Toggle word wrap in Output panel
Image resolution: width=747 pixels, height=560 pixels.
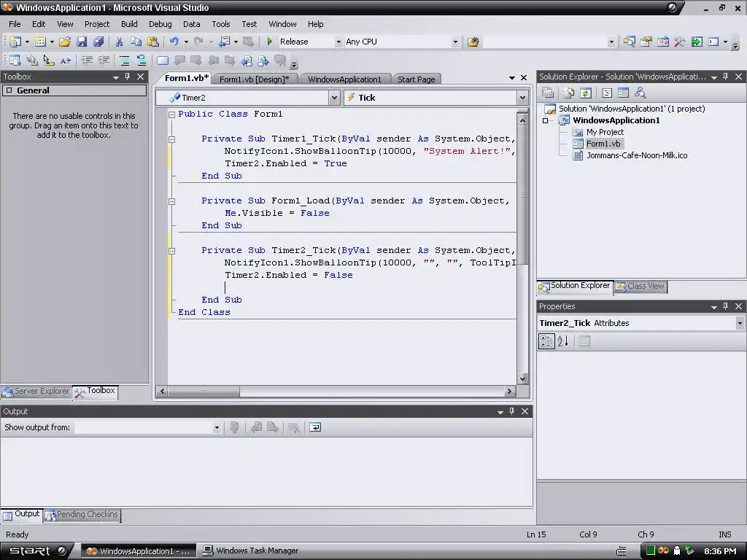tap(315, 427)
